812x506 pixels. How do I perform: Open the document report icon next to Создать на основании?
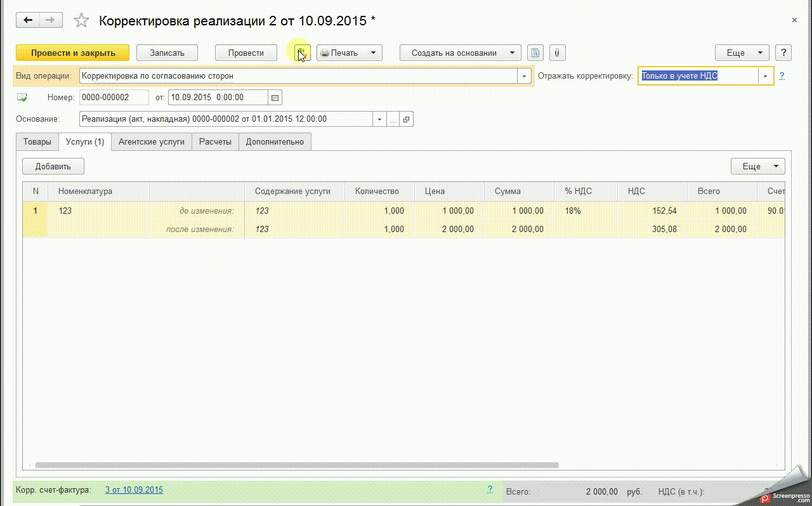click(x=535, y=53)
